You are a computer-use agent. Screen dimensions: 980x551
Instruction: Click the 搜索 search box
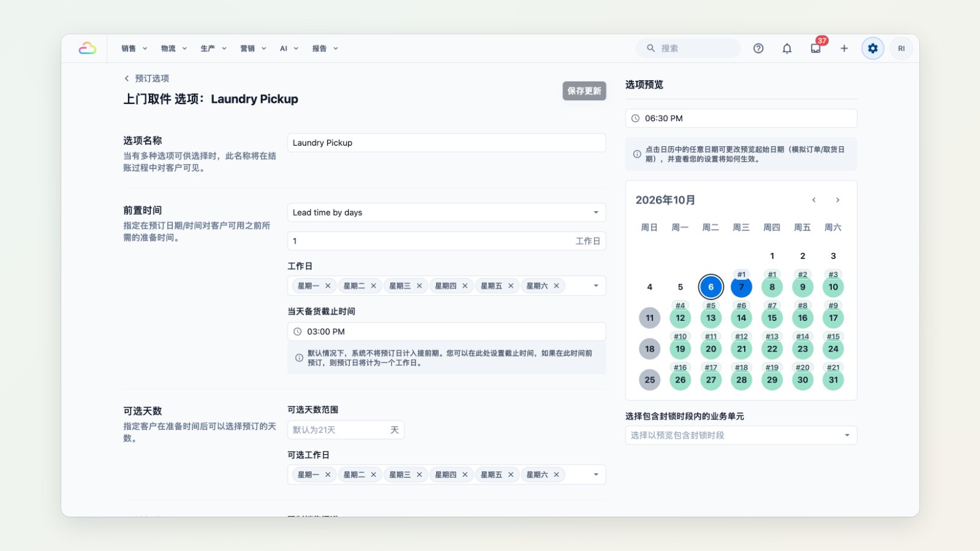click(x=688, y=48)
